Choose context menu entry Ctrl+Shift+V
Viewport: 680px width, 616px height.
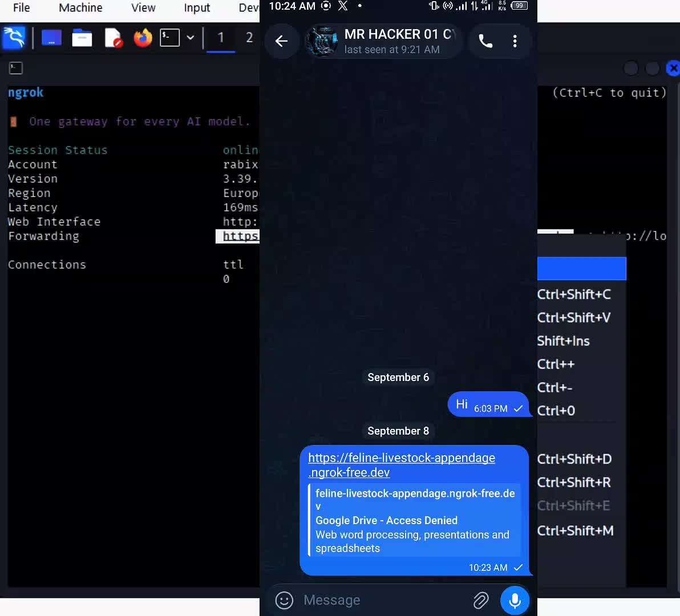tap(574, 318)
